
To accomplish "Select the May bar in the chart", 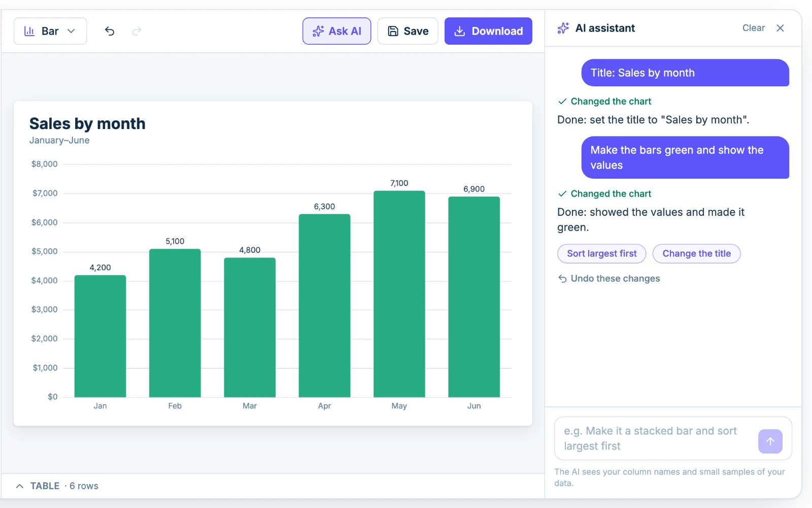I will click(399, 294).
